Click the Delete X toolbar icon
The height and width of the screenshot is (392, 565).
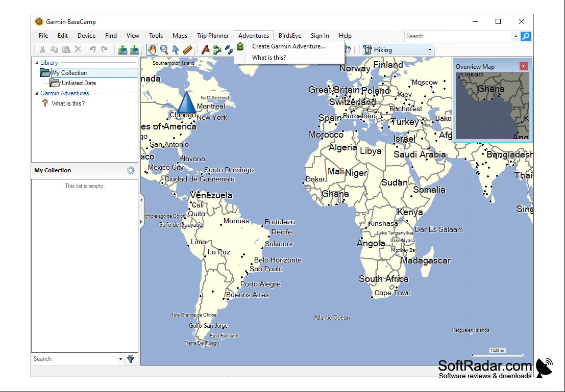point(78,49)
